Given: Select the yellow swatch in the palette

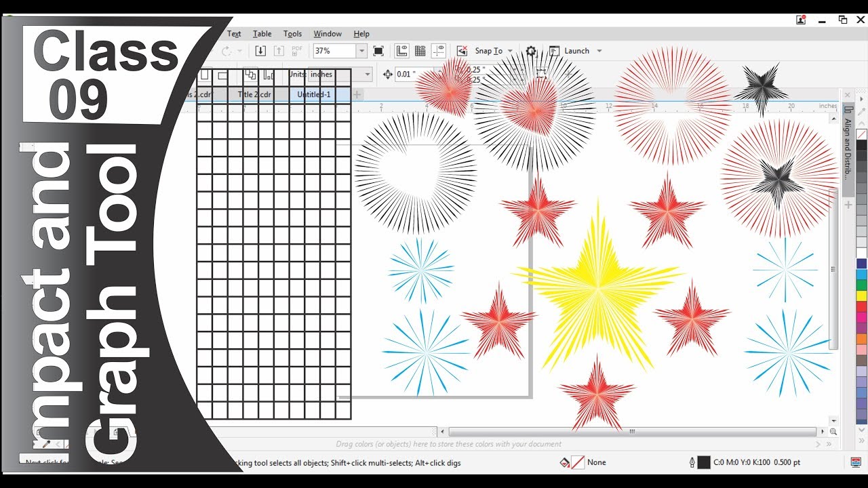Looking at the screenshot, I should click(861, 296).
